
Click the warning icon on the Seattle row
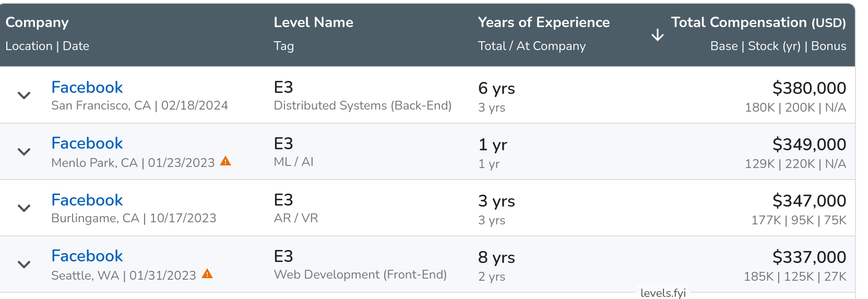[x=207, y=274]
